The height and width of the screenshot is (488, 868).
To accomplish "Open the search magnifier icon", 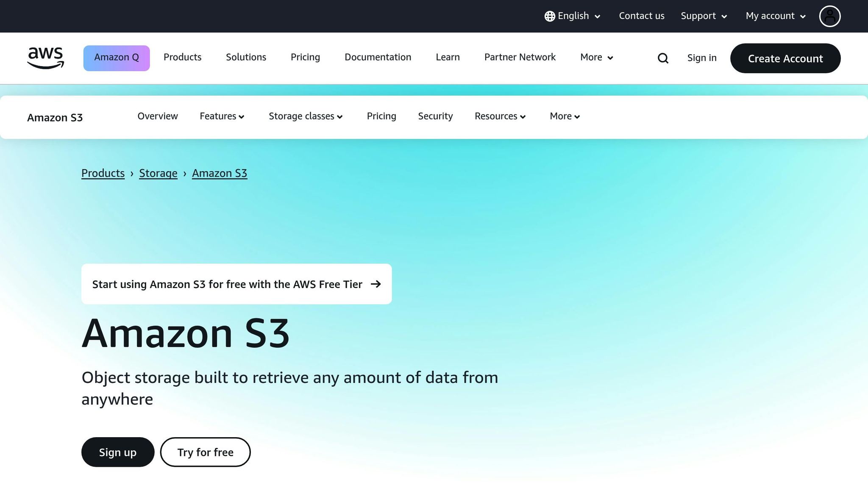I will [x=663, y=58].
